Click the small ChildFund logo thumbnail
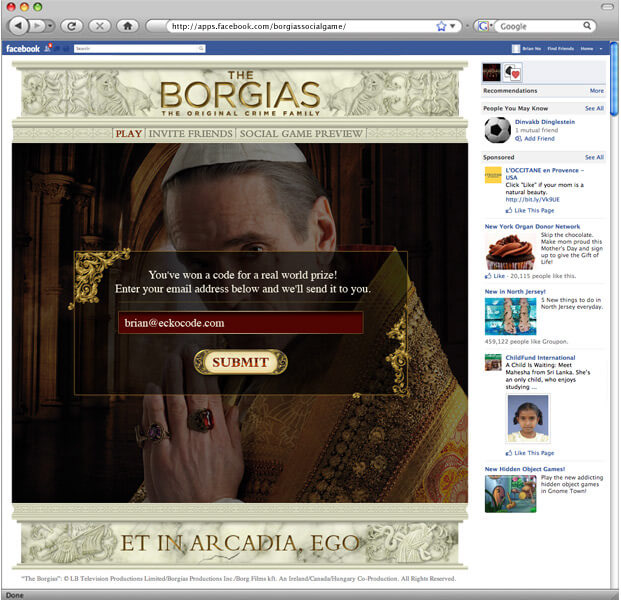 [x=493, y=362]
